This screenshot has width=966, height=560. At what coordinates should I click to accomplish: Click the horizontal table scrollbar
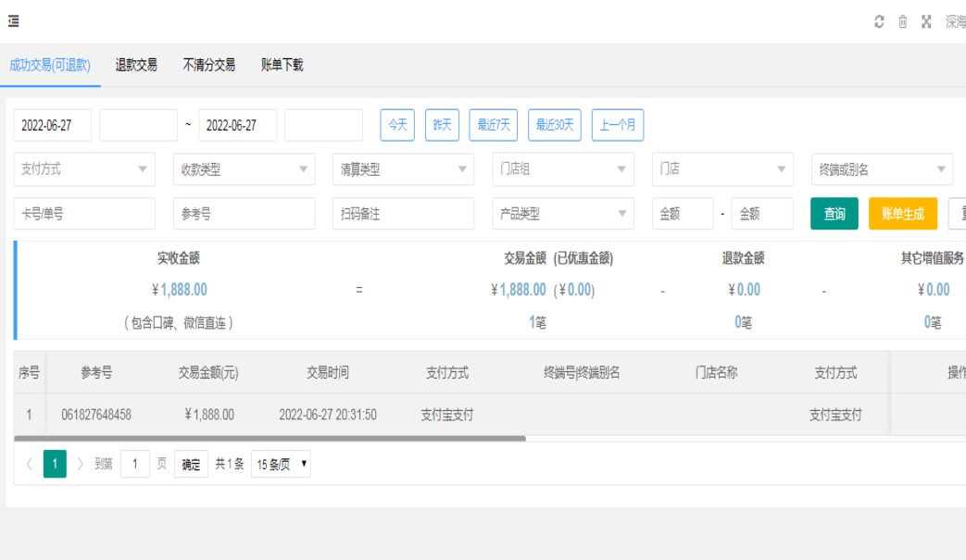(270, 439)
